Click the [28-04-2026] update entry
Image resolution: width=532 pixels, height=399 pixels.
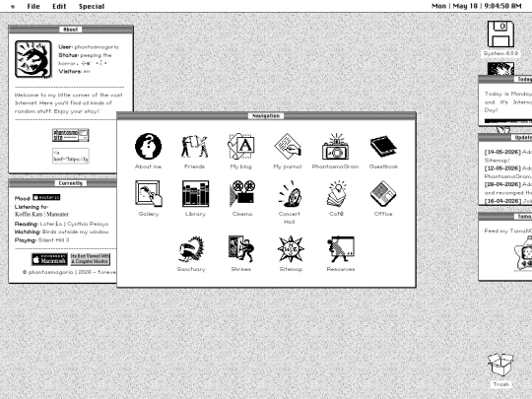coord(508,188)
